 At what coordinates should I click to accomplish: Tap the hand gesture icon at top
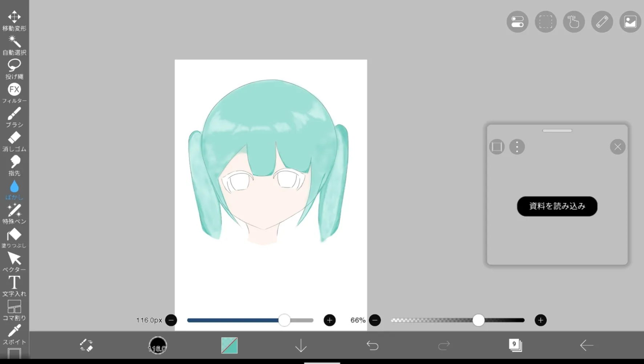(574, 22)
